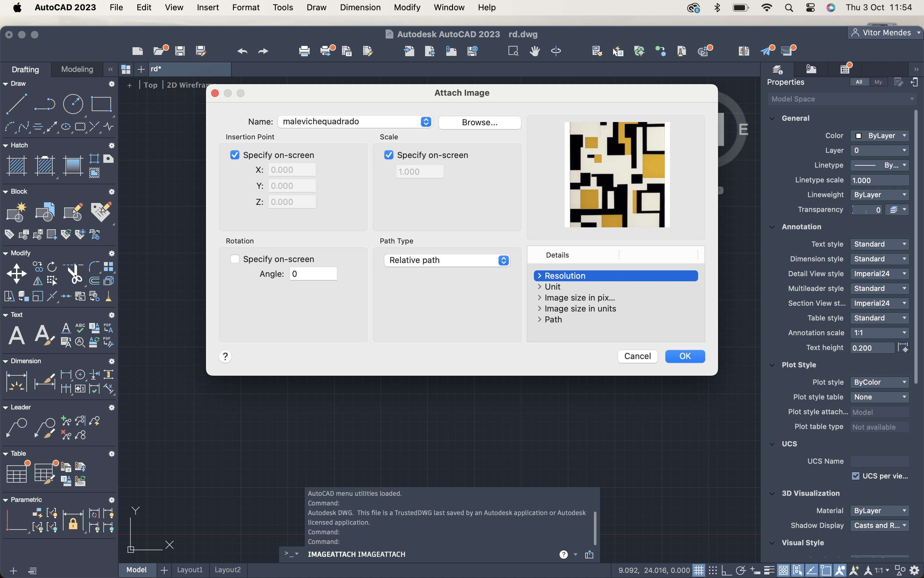The image size is (924, 578).
Task: Toggle snap mode in status bar
Action: [x=713, y=570]
